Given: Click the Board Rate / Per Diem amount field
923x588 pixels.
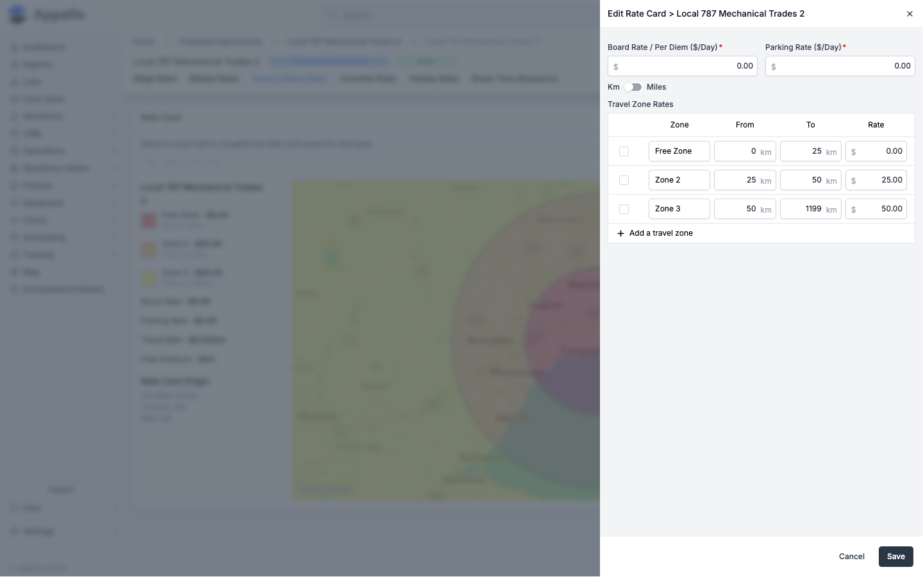Looking at the screenshot, I should point(683,66).
